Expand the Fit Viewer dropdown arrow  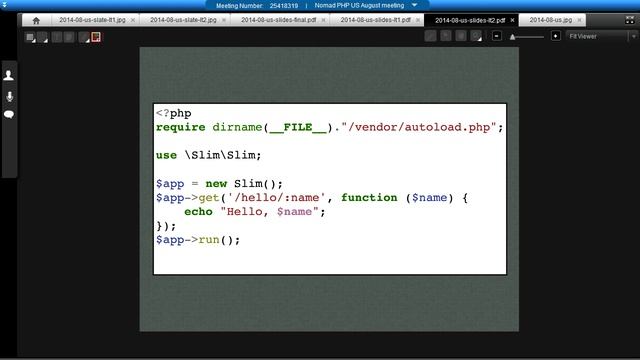(x=634, y=36)
